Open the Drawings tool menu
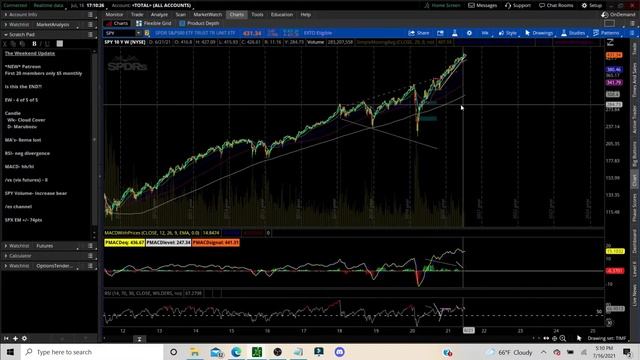Image resolution: width=640 pixels, height=360 pixels. click(539, 33)
